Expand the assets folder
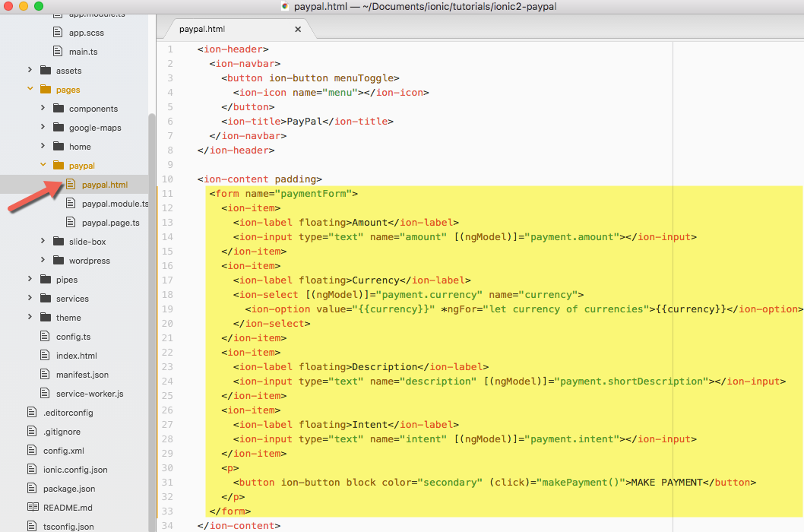The image size is (804, 532). [x=30, y=70]
